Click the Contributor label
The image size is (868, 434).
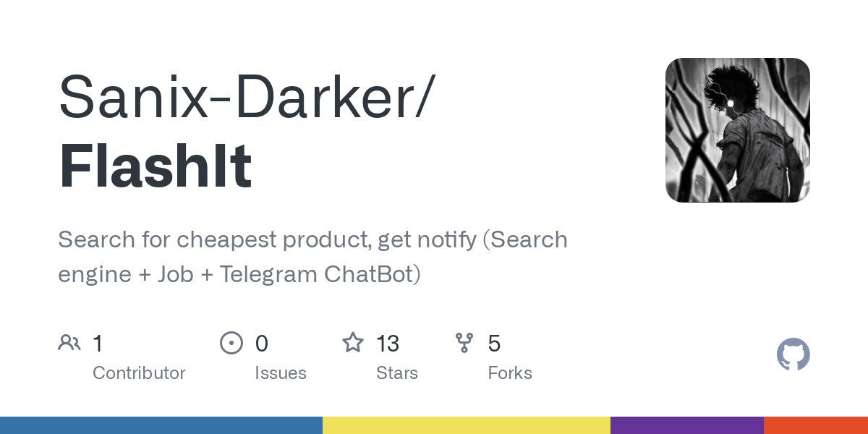click(x=139, y=373)
